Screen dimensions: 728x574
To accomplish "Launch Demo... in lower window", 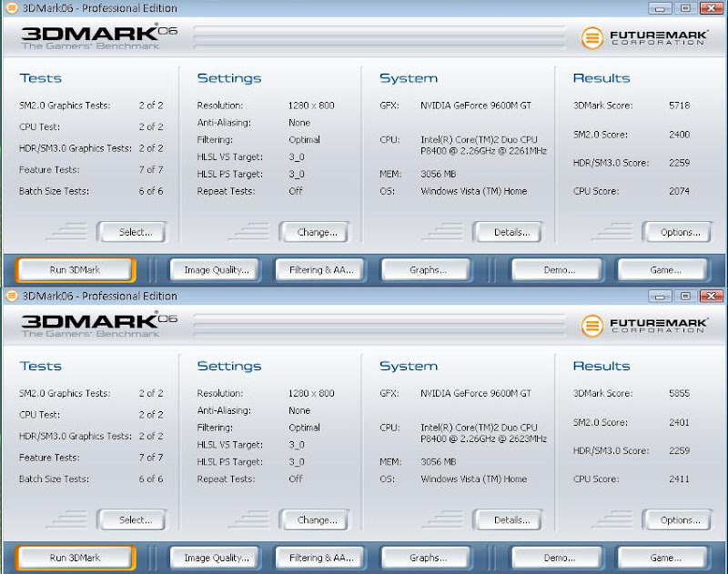I will (x=558, y=558).
